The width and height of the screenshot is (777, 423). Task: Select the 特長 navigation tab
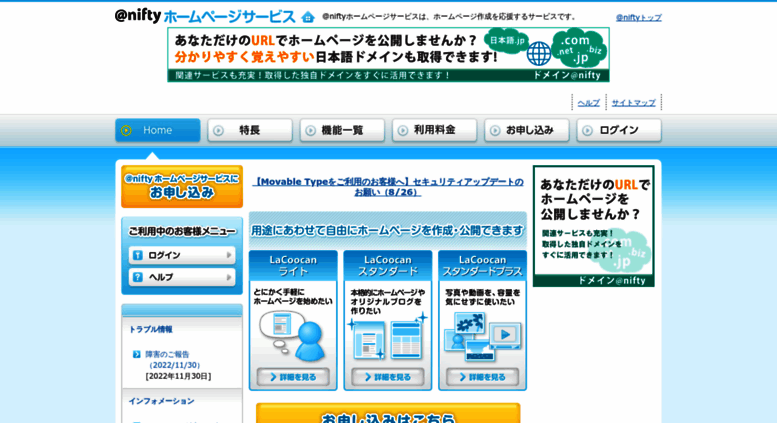pyautogui.click(x=250, y=130)
